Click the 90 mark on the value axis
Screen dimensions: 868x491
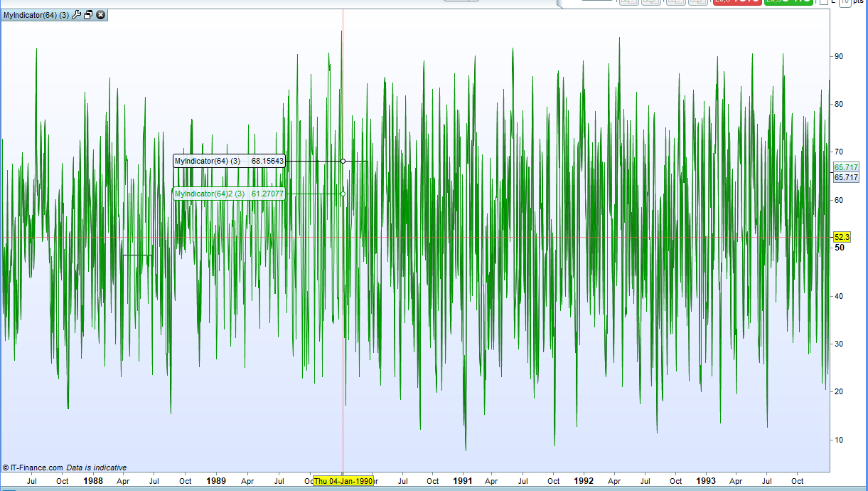pyautogui.click(x=840, y=56)
